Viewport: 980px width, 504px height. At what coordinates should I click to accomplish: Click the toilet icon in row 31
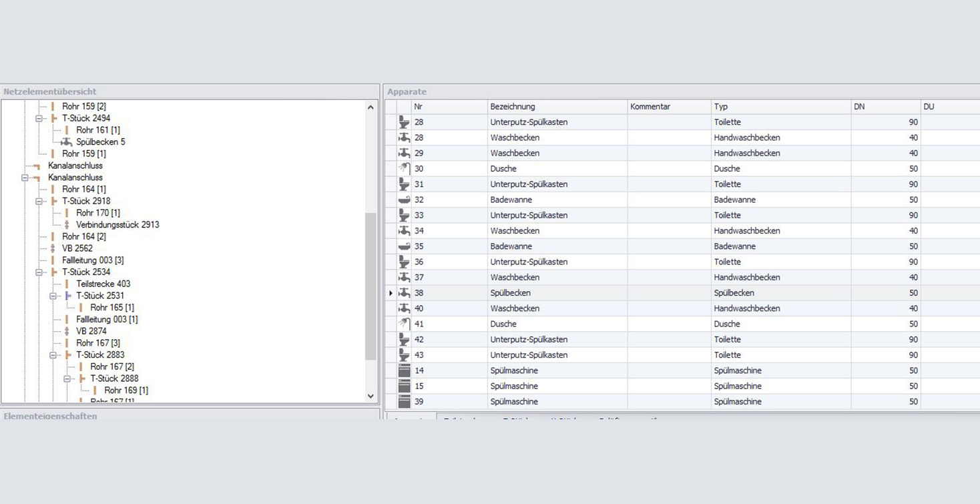[404, 184]
